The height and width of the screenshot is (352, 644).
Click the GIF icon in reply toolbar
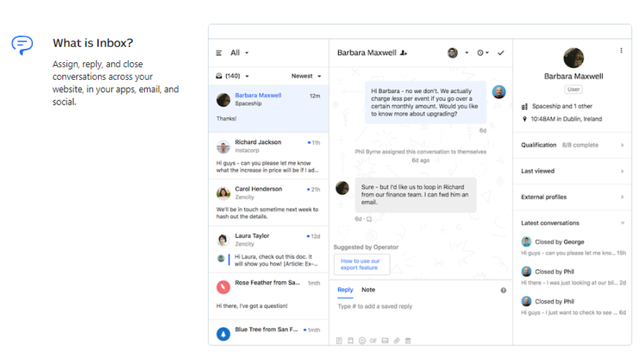coord(373,340)
